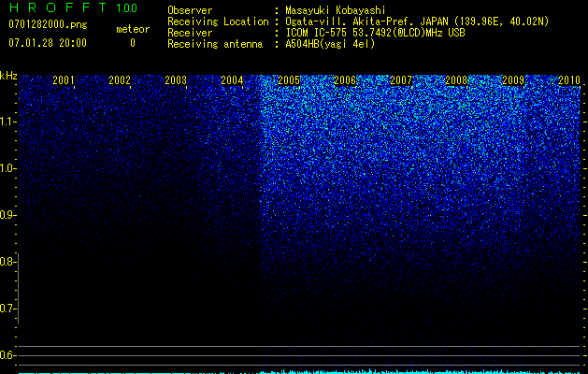Click the 0.8 kHz axis label
This screenshot has width=588, height=374.
click(x=8, y=262)
